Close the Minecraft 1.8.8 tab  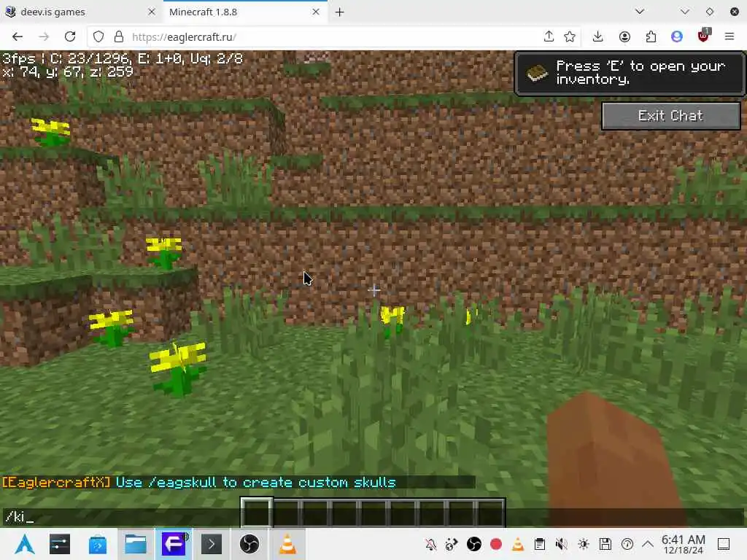[316, 12]
